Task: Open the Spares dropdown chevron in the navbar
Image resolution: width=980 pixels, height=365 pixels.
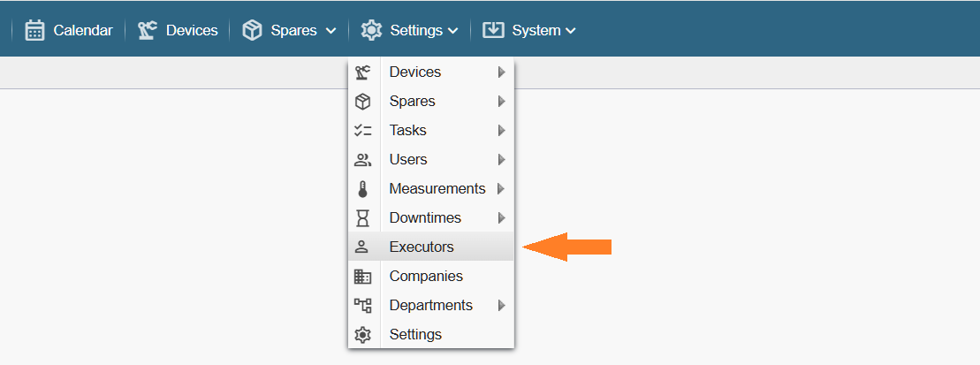Action: [x=330, y=31]
